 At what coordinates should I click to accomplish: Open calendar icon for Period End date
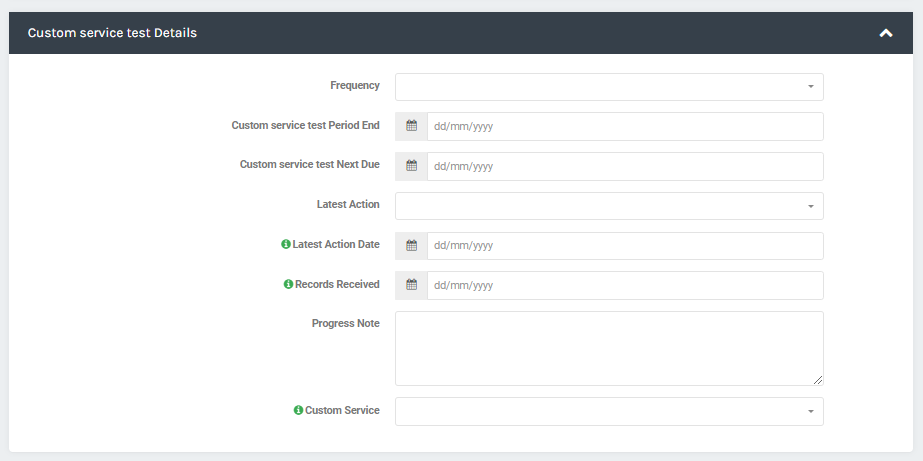(411, 126)
